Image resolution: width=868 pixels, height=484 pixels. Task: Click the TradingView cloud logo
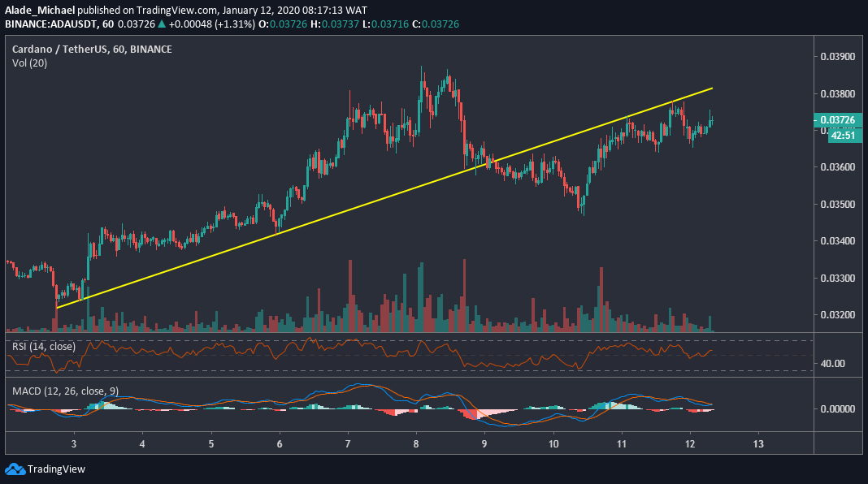(14, 469)
